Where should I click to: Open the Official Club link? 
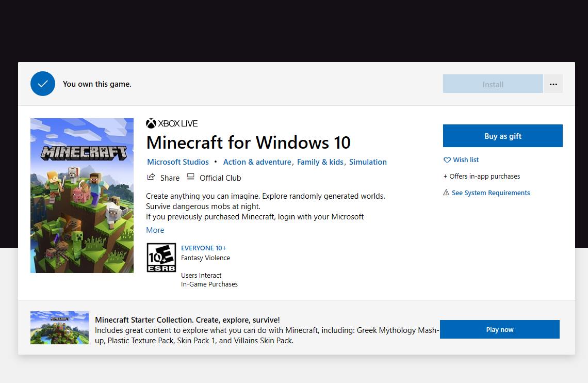[220, 178]
